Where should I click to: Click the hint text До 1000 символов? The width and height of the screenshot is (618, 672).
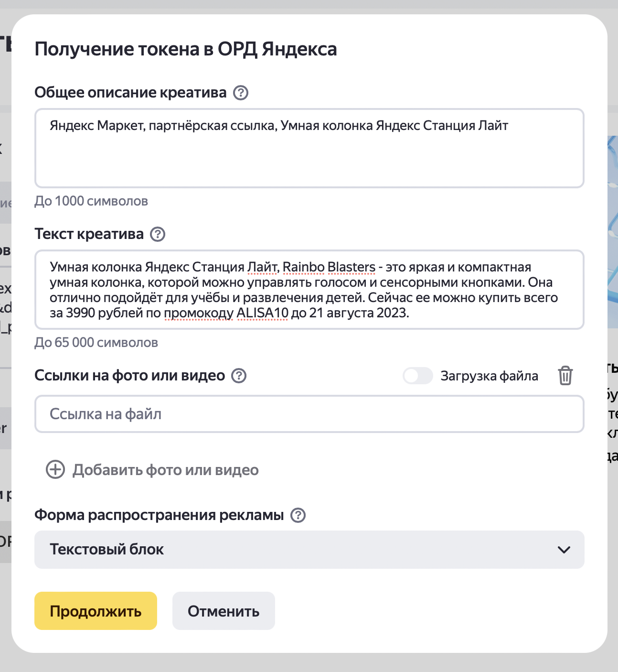(91, 201)
